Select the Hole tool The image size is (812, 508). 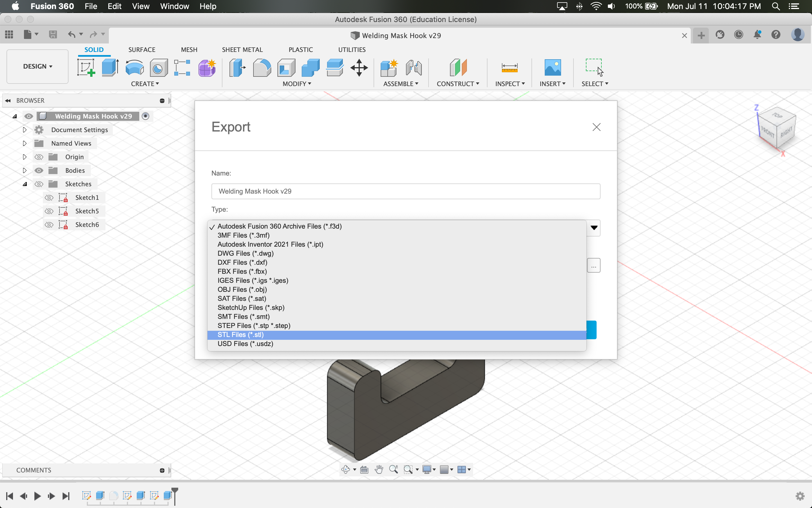158,67
